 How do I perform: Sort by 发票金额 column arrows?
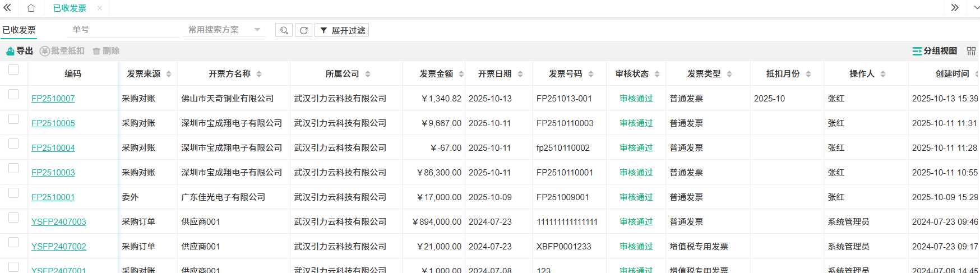tap(461, 74)
